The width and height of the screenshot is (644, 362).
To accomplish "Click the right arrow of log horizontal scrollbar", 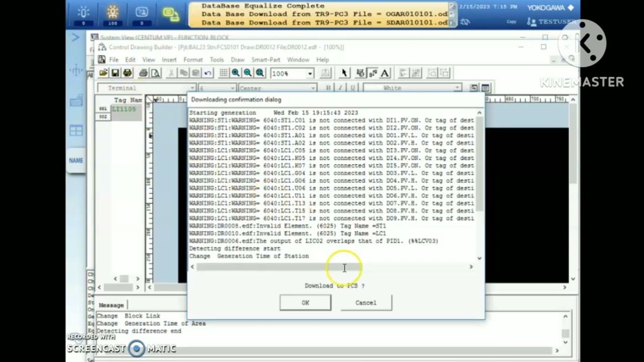I will (471, 267).
